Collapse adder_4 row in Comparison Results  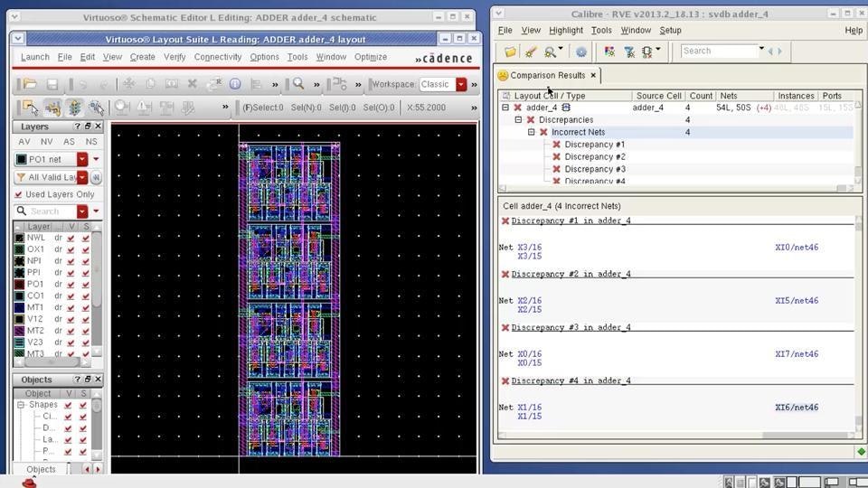[505, 108]
